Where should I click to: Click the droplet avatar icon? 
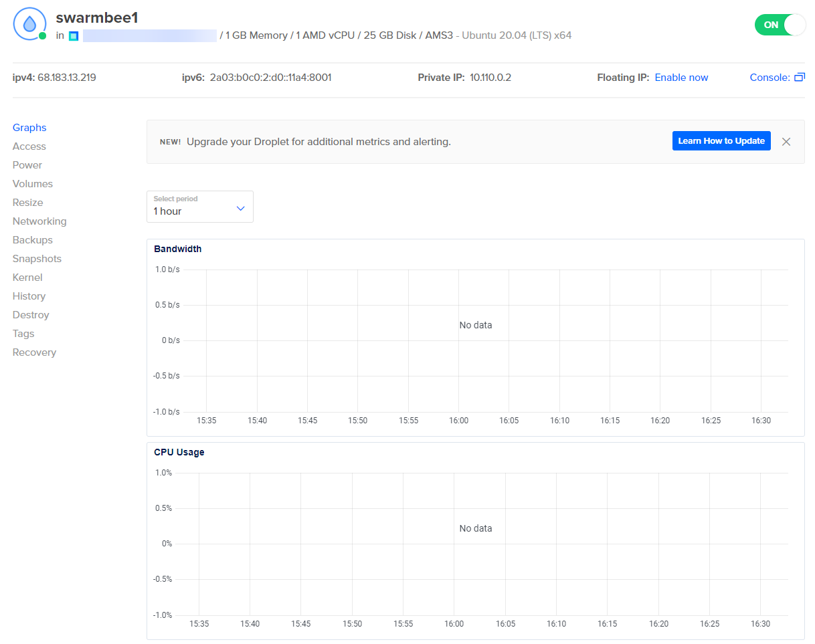pos(29,25)
